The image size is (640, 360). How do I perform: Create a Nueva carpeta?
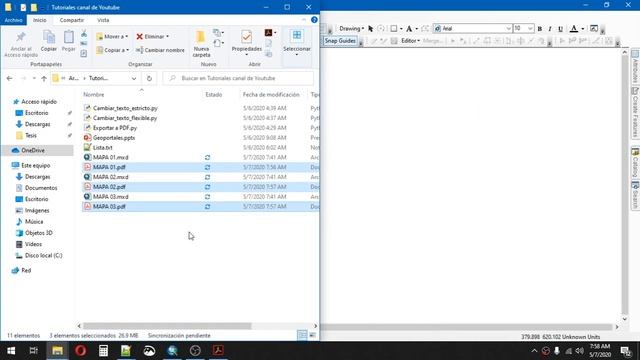click(x=201, y=43)
